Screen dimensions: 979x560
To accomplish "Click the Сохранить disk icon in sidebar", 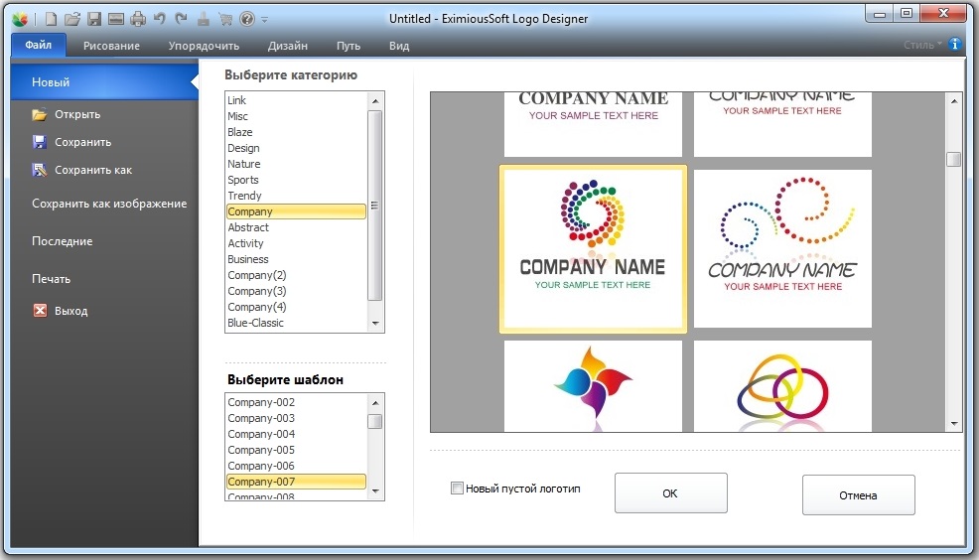I will pos(40,142).
